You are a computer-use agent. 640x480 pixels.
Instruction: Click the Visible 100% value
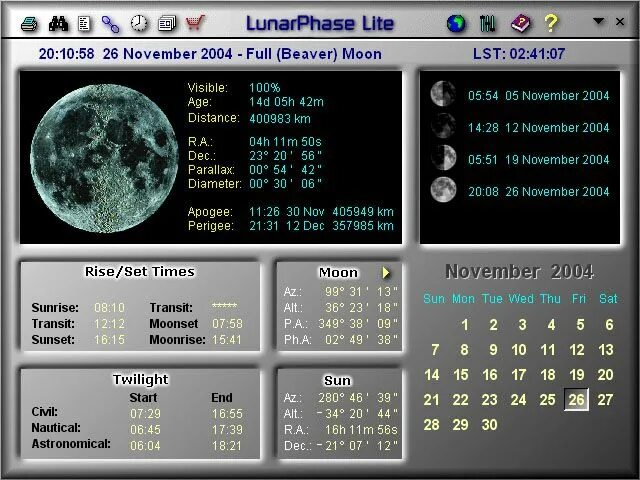pos(265,88)
